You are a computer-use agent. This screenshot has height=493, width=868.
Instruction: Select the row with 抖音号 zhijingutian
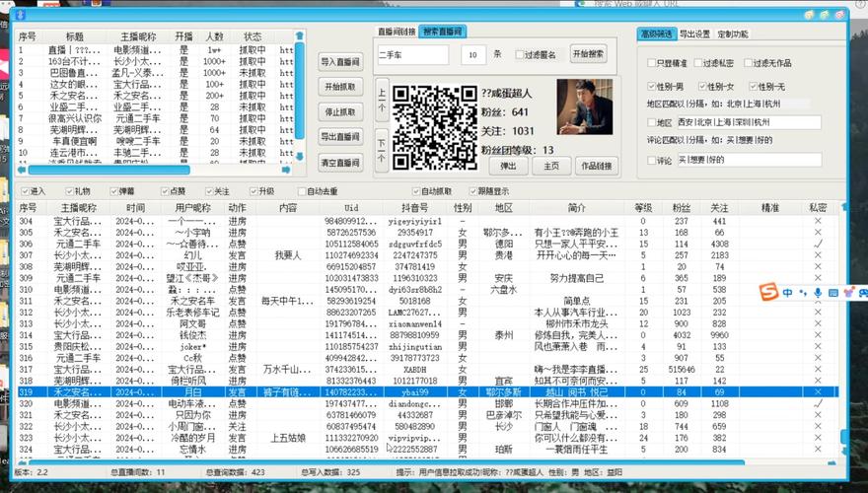[x=426, y=346]
